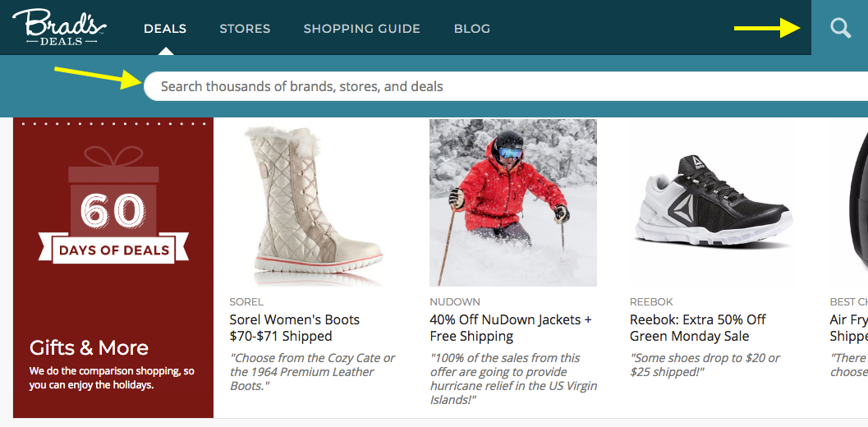Click the 60 Days of Deals ribbon
868x427 pixels.
tap(113, 250)
